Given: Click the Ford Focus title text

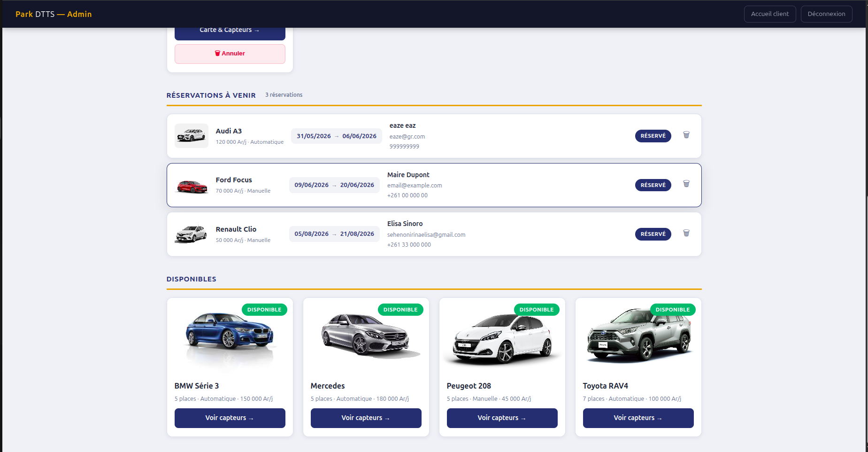Looking at the screenshot, I should [x=234, y=180].
